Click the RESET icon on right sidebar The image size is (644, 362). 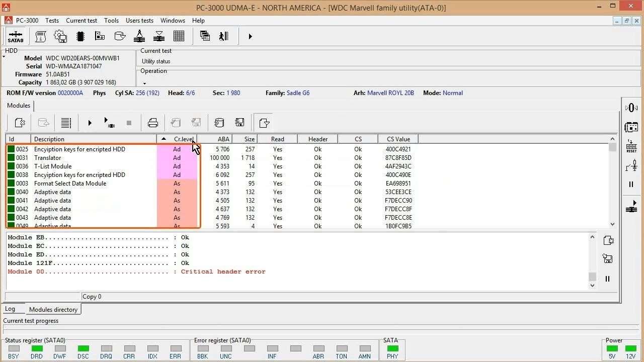click(631, 146)
